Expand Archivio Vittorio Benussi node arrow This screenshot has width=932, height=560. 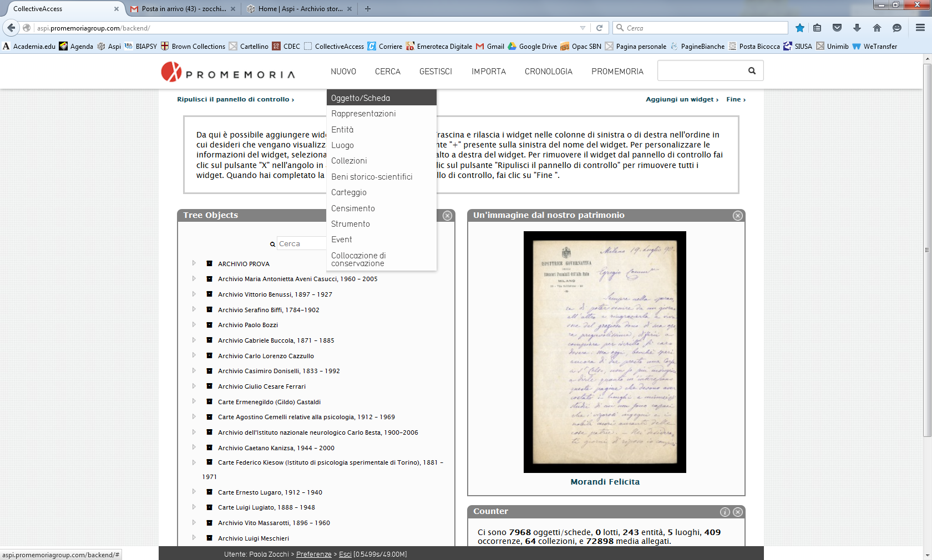(194, 294)
